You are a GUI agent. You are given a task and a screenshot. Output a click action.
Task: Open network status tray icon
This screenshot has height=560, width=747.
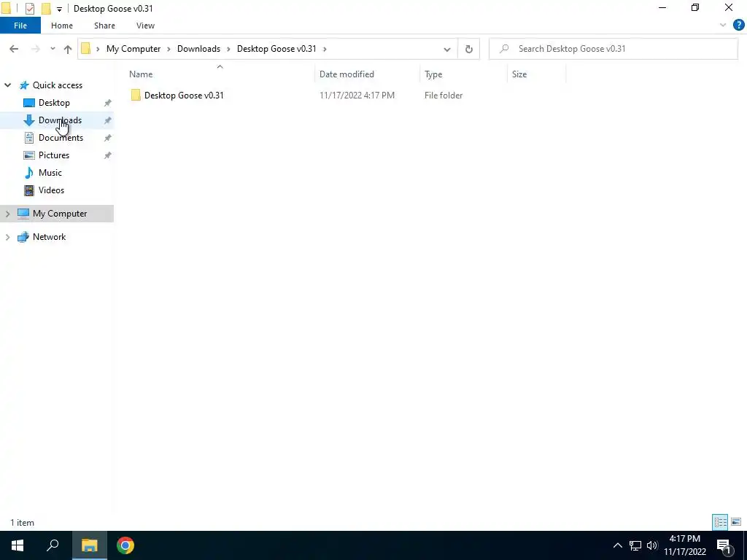pyautogui.click(x=635, y=545)
